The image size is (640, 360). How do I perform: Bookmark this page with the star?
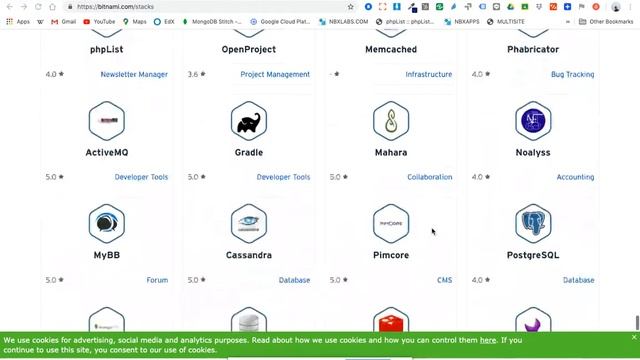[351, 7]
